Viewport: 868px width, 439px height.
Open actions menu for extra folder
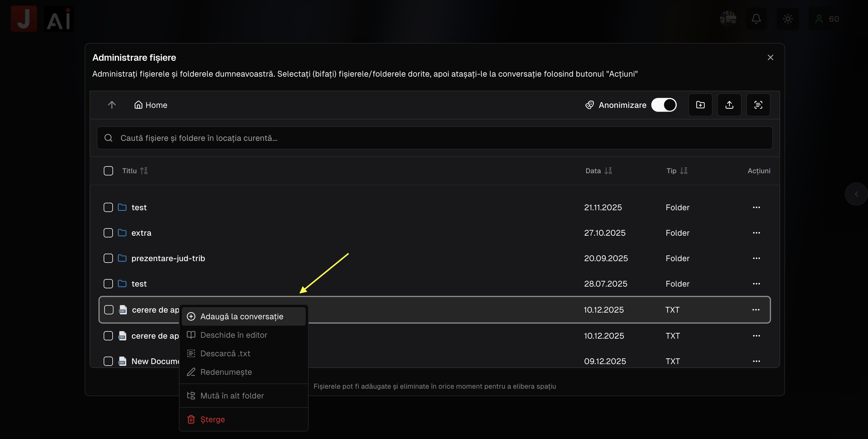756,233
